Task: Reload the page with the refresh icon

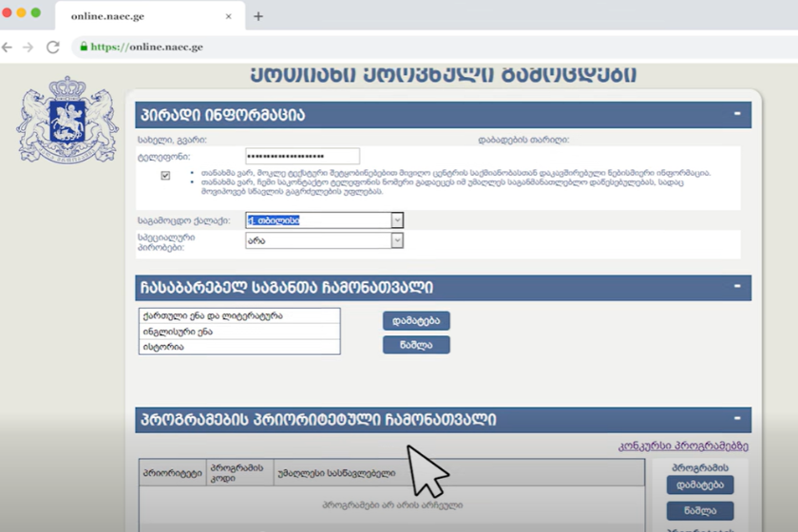Action: pyautogui.click(x=53, y=47)
